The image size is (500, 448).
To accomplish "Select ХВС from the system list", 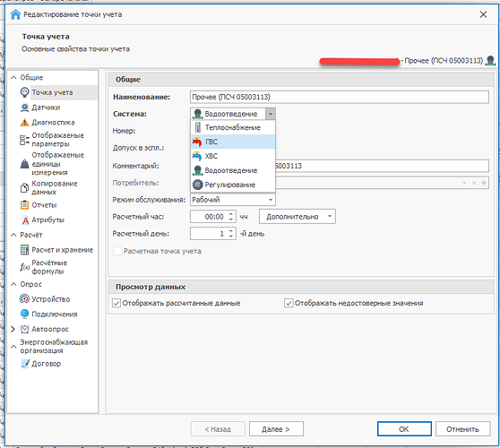I will point(233,156).
